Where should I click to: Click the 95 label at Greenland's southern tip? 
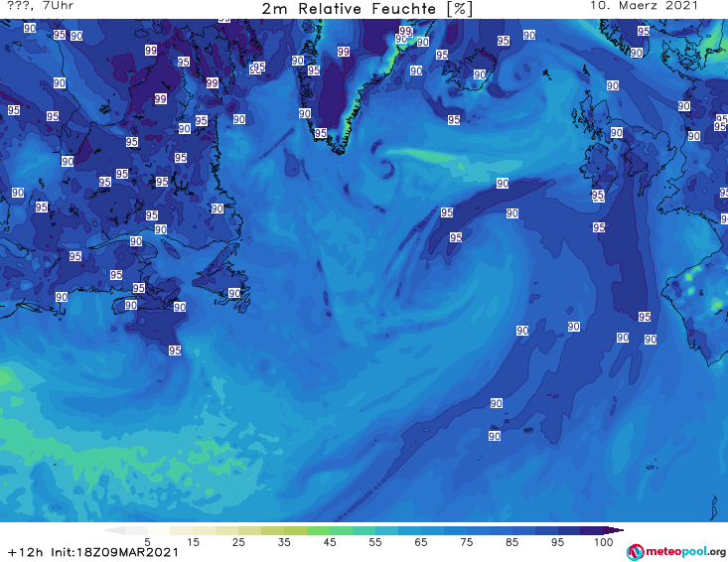321,133
